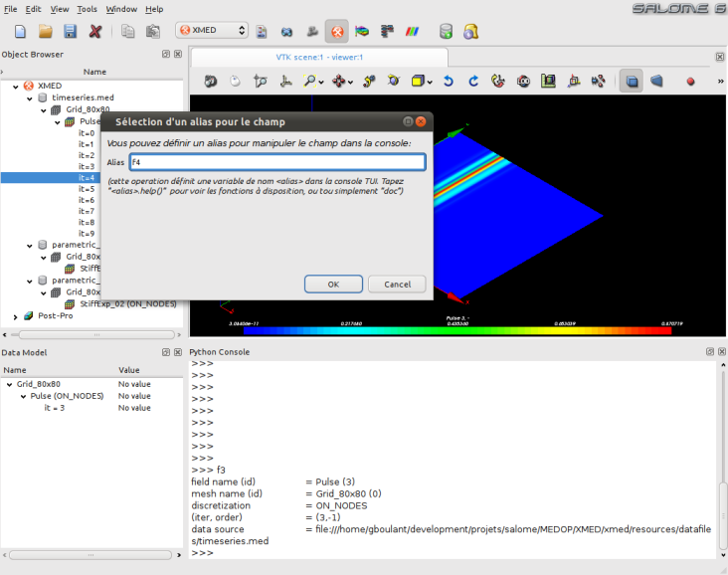Viewport: 728px width, 575px height.
Task: Float the Object Browser panel button
Action: [x=166, y=54]
